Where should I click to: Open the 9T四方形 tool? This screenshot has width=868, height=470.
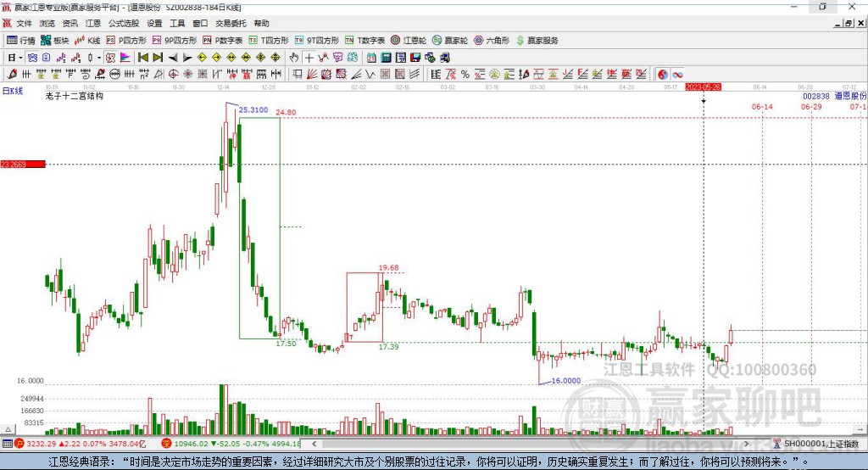[317, 41]
